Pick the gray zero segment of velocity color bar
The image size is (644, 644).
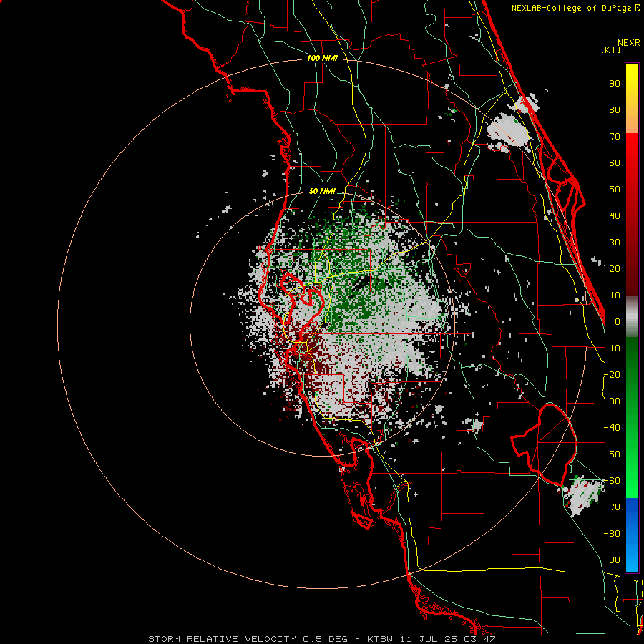tap(632, 316)
